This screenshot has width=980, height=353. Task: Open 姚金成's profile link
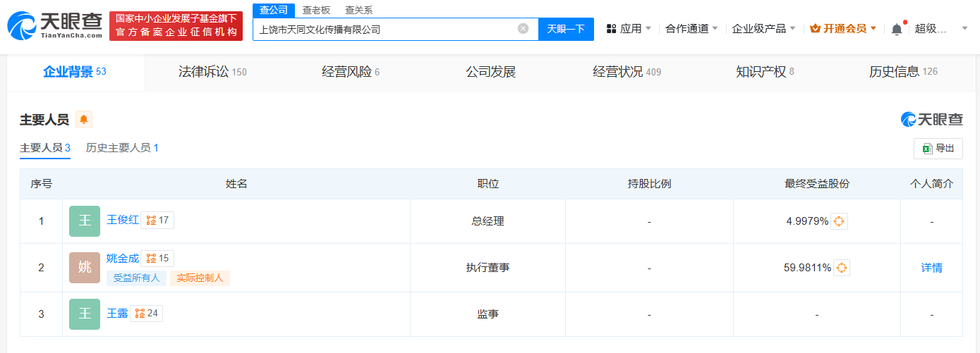tap(123, 259)
